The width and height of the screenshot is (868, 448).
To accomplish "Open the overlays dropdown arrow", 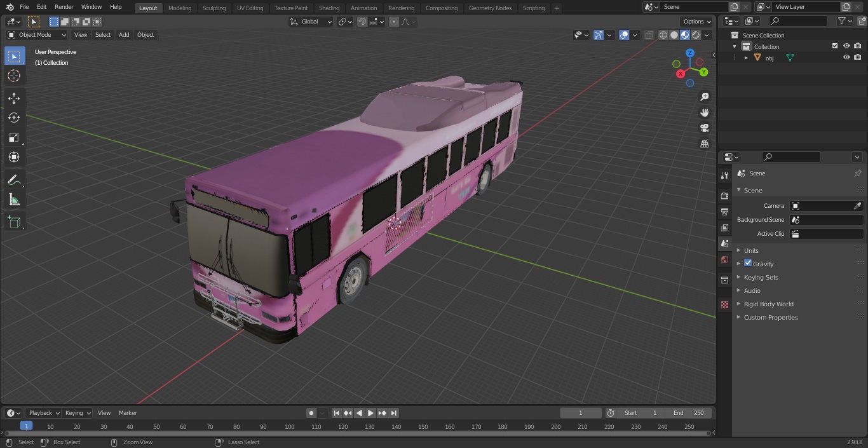I will pyautogui.click(x=635, y=35).
